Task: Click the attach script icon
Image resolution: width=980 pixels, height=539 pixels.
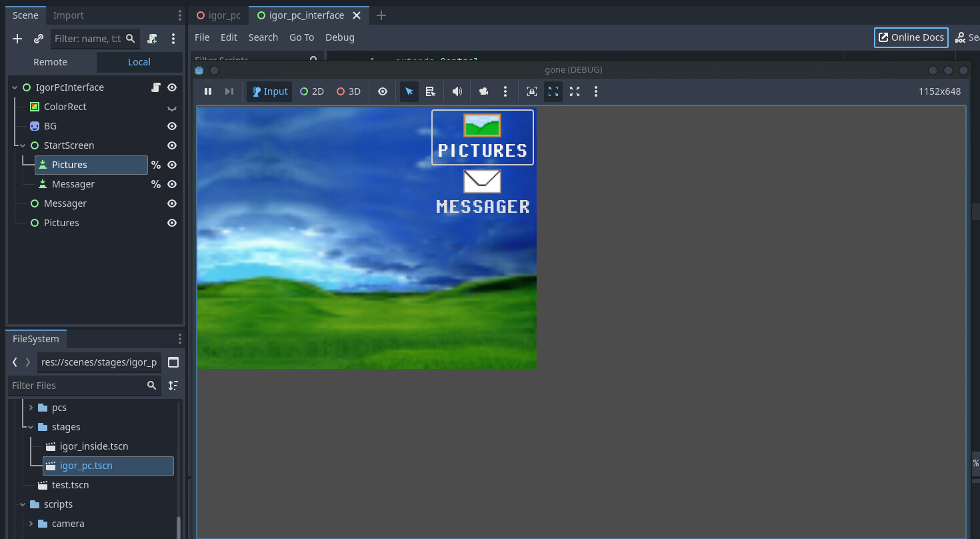Action: (x=153, y=39)
